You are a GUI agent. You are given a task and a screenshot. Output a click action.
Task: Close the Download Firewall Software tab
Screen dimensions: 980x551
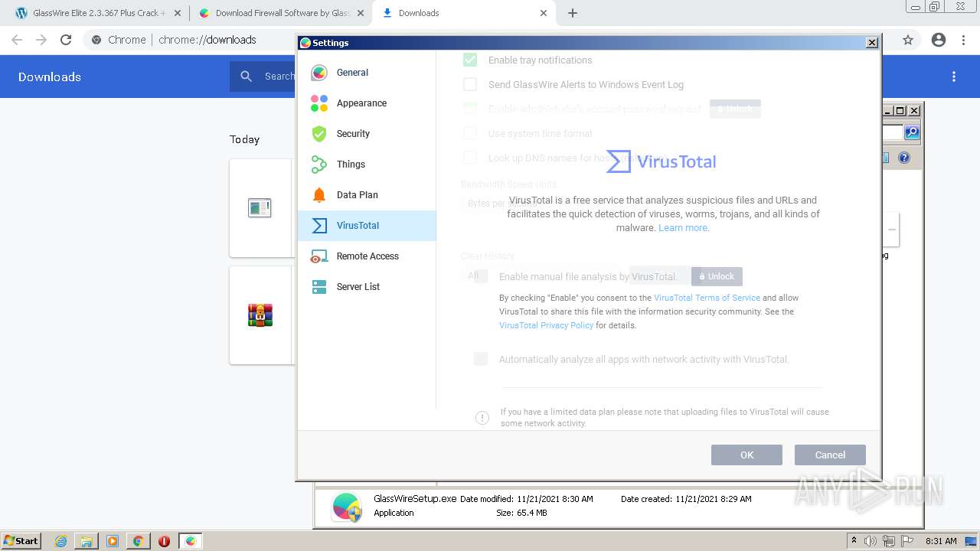coord(361,13)
